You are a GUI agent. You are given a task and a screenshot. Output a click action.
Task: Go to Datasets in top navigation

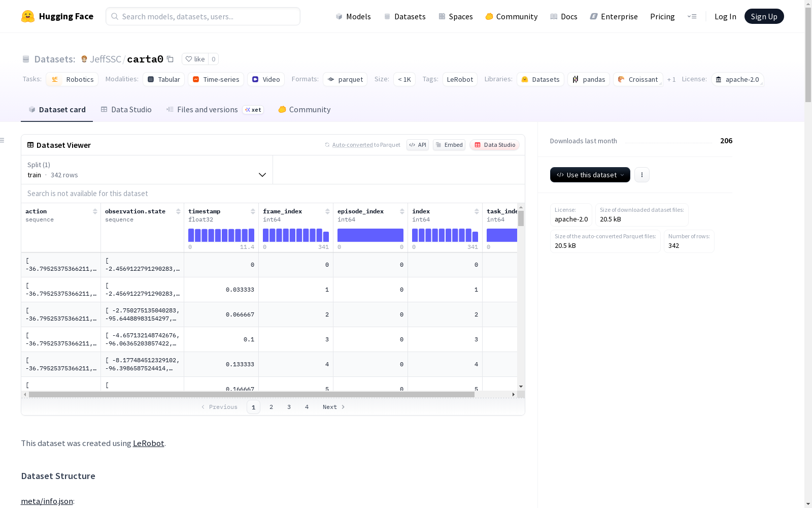pyautogui.click(x=404, y=16)
